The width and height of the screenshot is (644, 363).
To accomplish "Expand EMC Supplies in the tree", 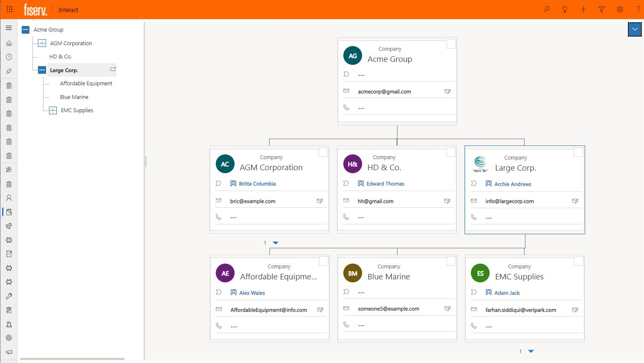I will [52, 110].
